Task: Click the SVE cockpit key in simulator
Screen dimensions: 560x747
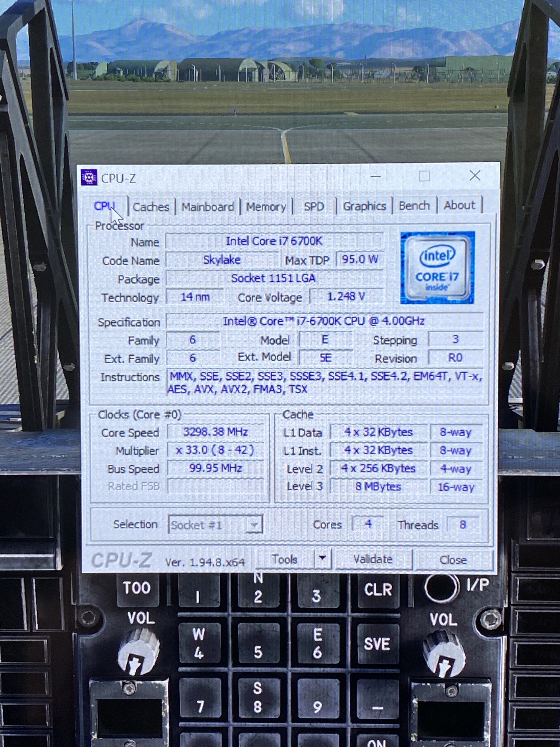Action: (377, 644)
